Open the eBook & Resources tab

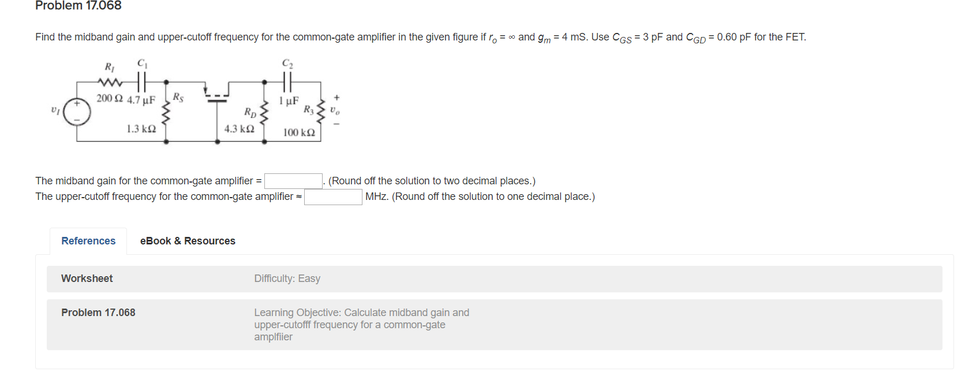186,241
